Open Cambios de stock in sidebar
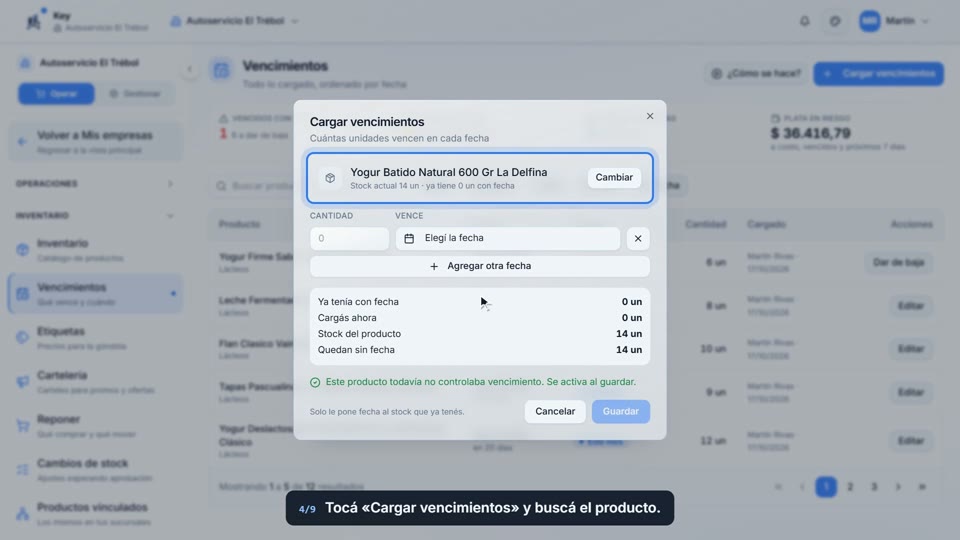Screen dimensions: 960x540 (96, 470)
